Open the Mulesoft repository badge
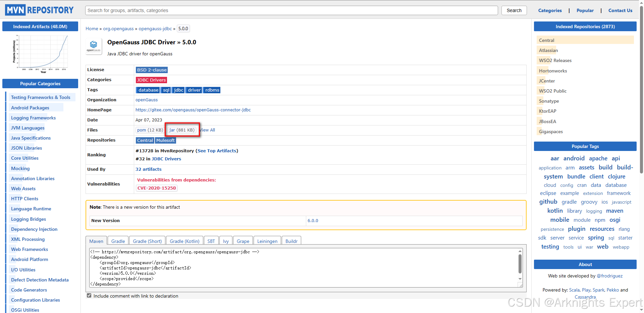 pos(165,140)
